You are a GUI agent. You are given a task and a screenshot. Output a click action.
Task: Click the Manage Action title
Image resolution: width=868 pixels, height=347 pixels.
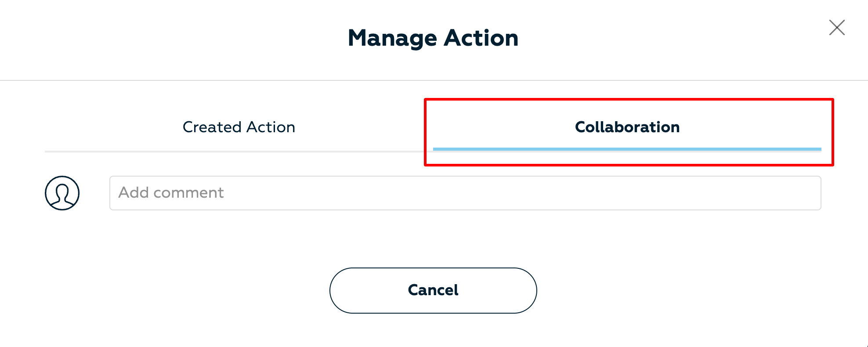point(433,38)
